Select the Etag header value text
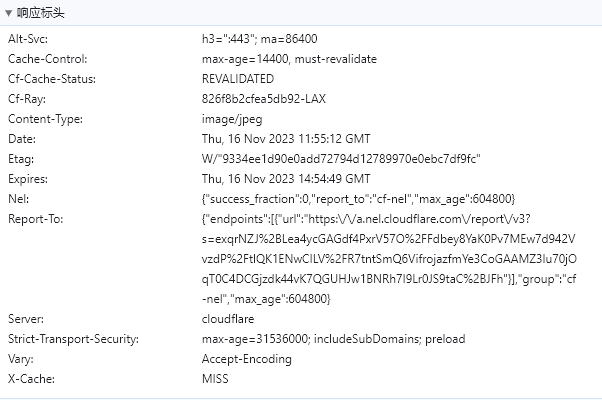The height and width of the screenshot is (400, 602). 342,159
